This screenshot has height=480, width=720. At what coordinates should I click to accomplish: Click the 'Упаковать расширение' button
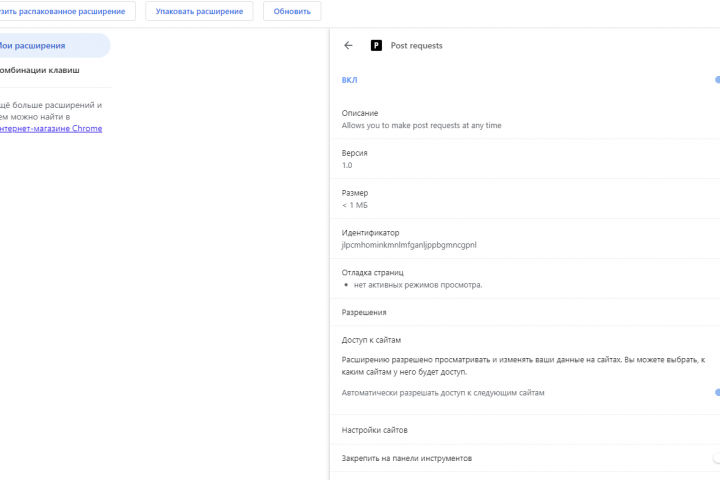point(199,11)
